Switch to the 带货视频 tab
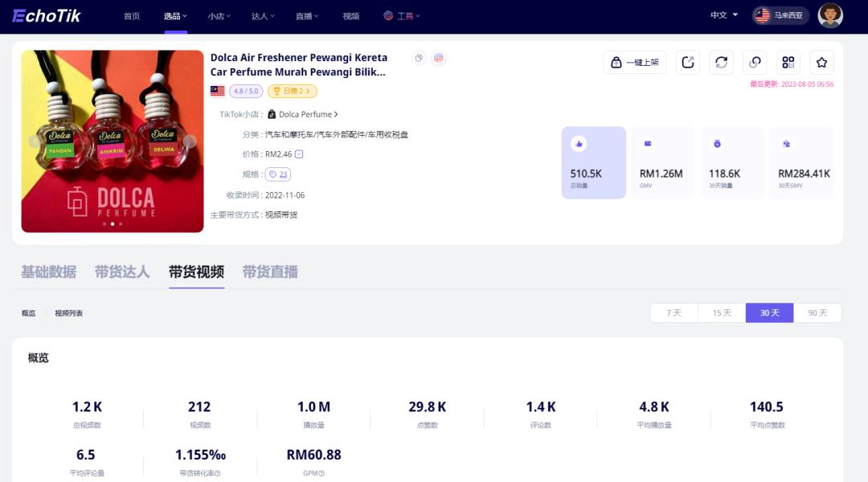 pos(197,272)
